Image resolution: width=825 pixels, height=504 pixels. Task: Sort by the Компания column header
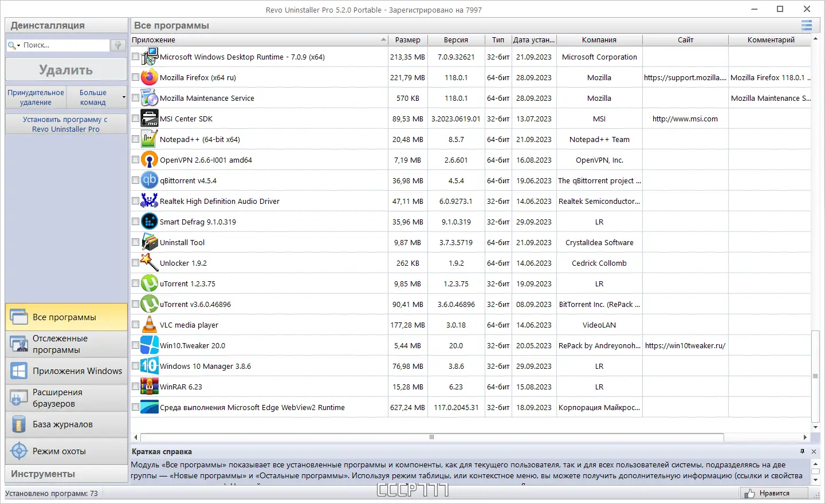coord(599,40)
